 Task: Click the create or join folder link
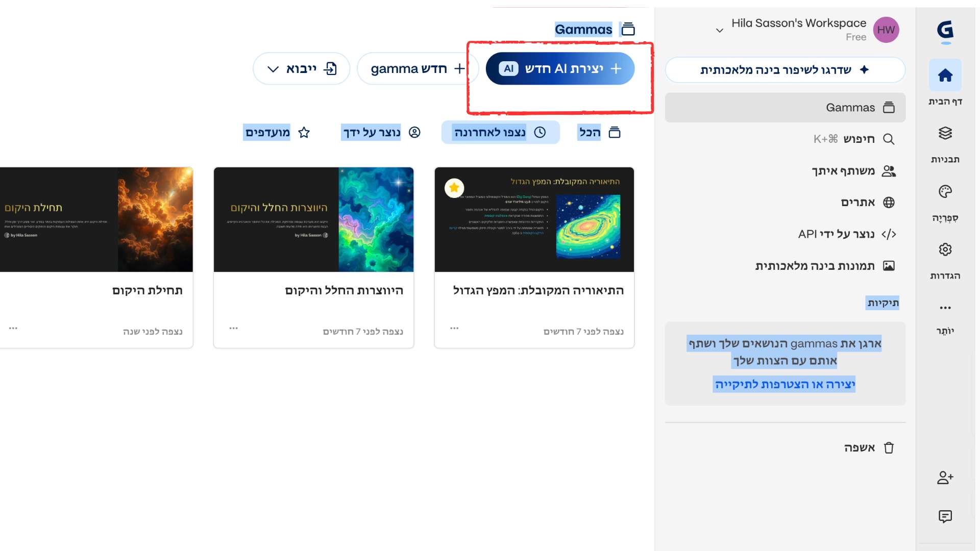[785, 384]
